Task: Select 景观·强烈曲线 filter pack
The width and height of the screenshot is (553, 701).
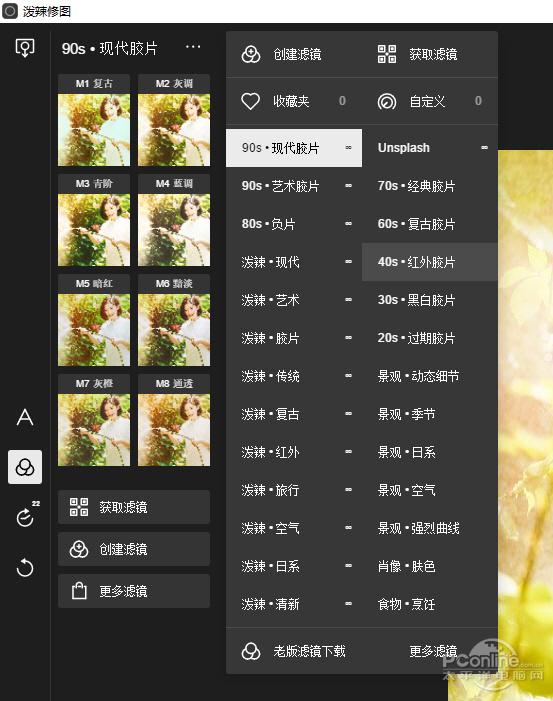Action: coord(430,528)
